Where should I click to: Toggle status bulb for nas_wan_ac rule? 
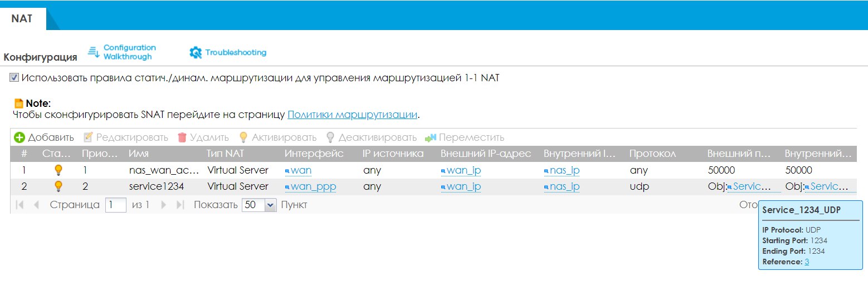(57, 170)
